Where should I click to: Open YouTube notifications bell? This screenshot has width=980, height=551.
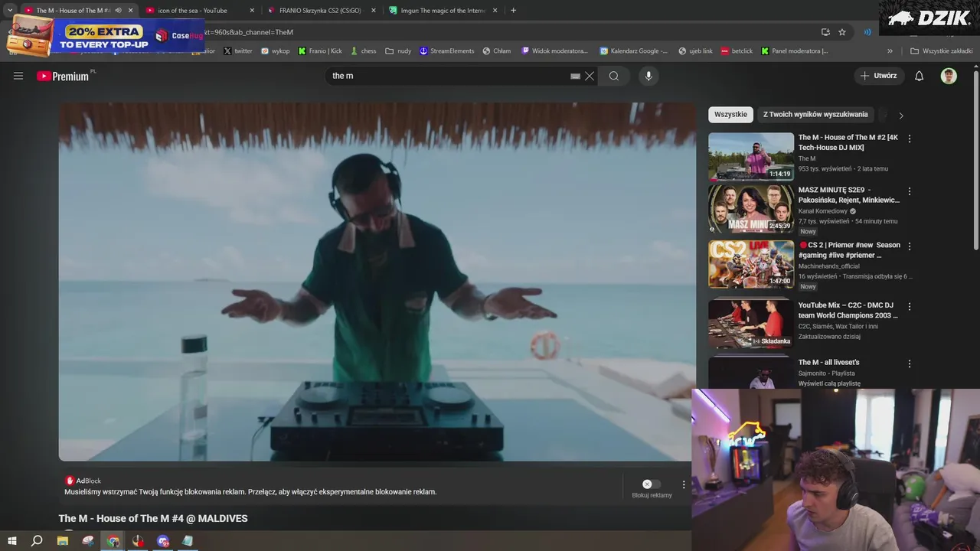(920, 76)
